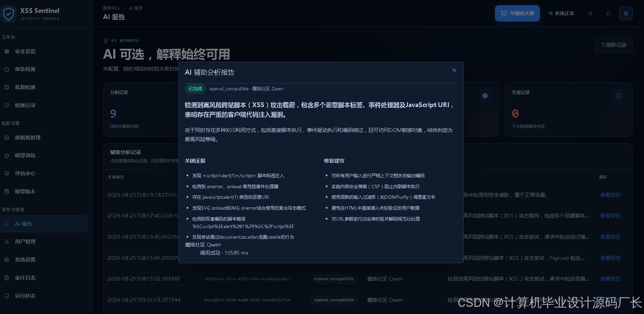This screenshot has height=314, width=644.
Task: Click the info icon on 失败记录 card
Action: (619, 96)
